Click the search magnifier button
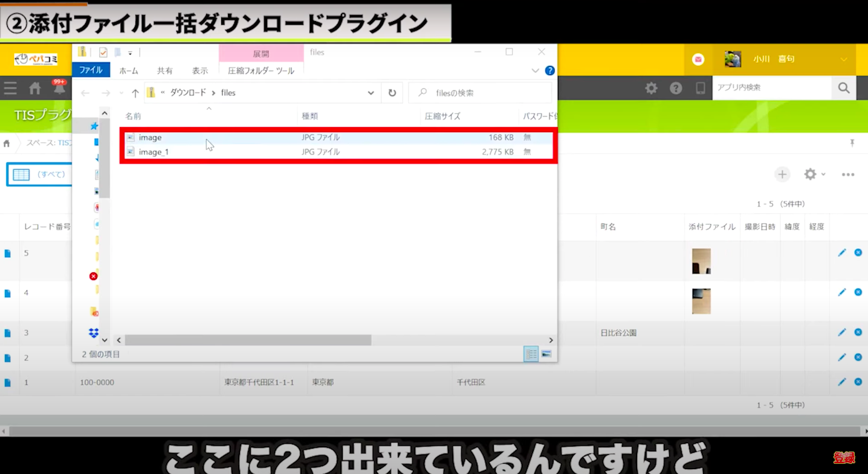This screenshot has height=474, width=868. (x=844, y=88)
